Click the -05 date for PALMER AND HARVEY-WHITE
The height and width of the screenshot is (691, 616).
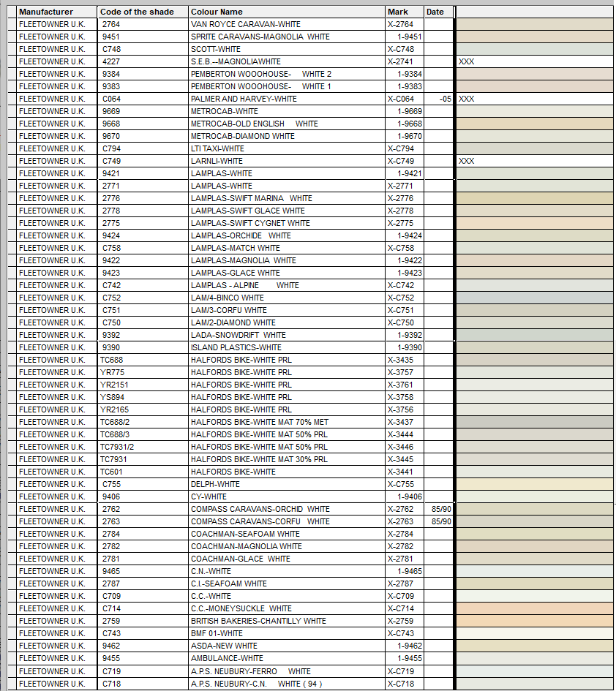(446, 99)
